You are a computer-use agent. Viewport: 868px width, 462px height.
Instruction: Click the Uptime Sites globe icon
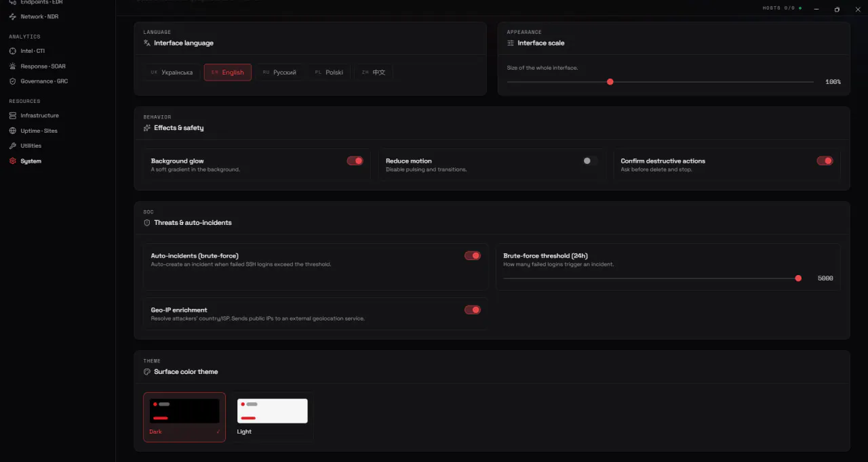[13, 131]
